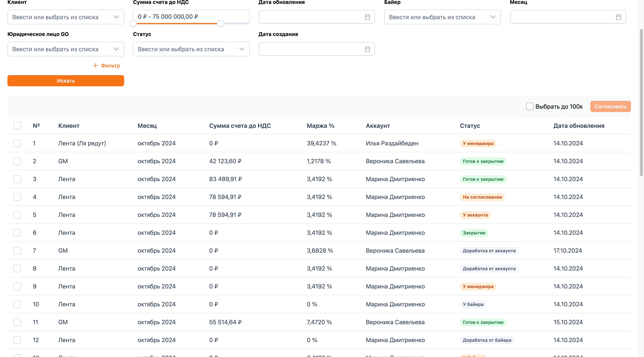Click date 17.10.2024 in row 7
The image size is (644, 357).
pyautogui.click(x=567, y=250)
